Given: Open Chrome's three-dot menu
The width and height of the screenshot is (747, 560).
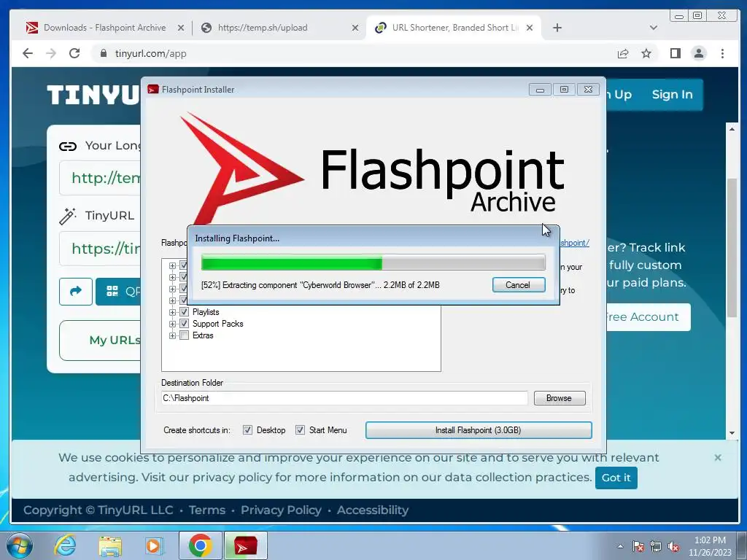Looking at the screenshot, I should pyautogui.click(x=722, y=53).
